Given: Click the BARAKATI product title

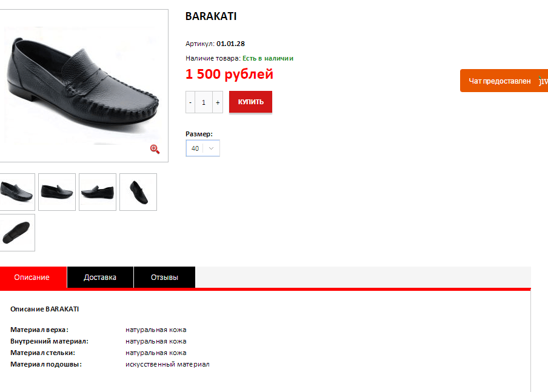Looking at the screenshot, I should 211,16.
